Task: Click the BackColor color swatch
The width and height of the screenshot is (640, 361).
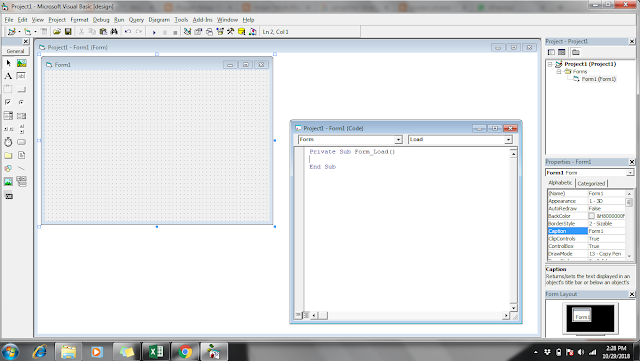Action: pyautogui.click(x=591, y=216)
